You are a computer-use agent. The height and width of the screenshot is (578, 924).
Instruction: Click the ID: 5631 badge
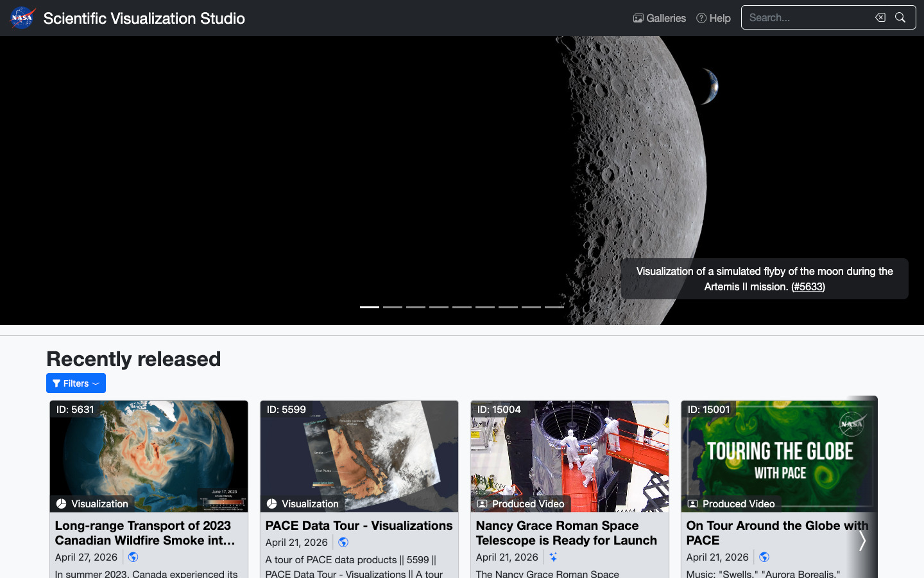pos(75,409)
